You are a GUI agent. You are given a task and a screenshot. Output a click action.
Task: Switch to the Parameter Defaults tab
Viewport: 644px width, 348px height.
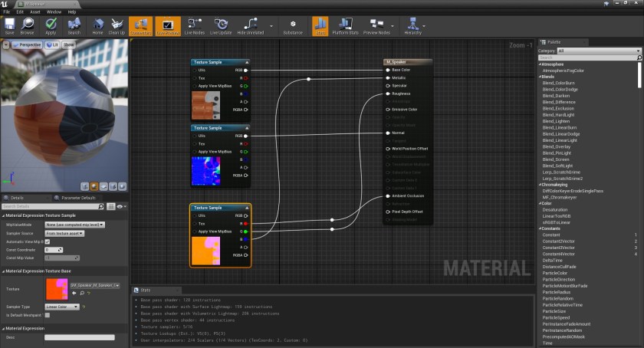[78, 197]
